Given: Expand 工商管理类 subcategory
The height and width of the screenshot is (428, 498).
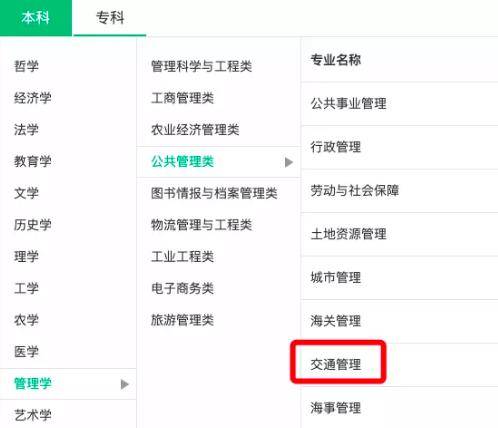Looking at the screenshot, I should (x=182, y=98).
